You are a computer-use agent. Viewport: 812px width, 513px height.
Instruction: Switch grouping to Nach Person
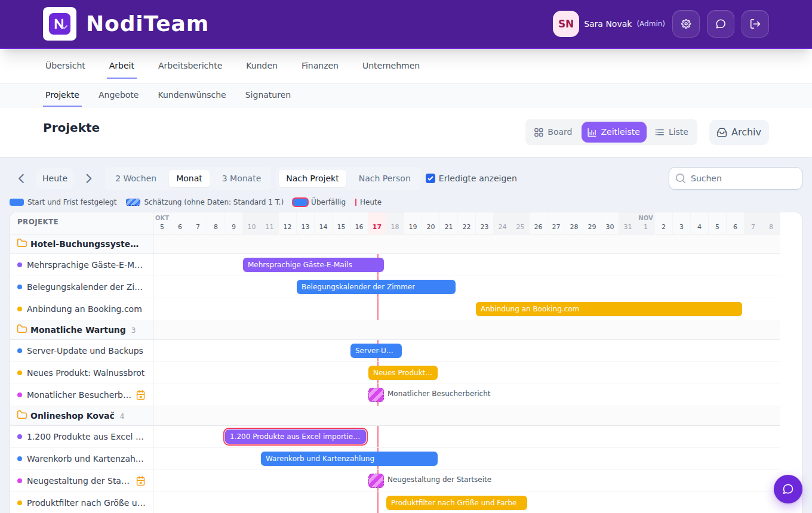point(385,178)
